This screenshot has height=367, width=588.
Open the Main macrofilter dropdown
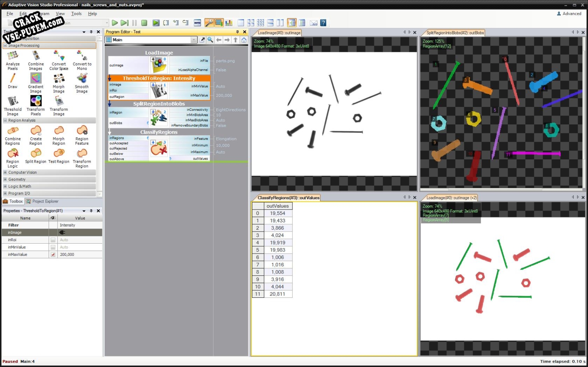194,40
